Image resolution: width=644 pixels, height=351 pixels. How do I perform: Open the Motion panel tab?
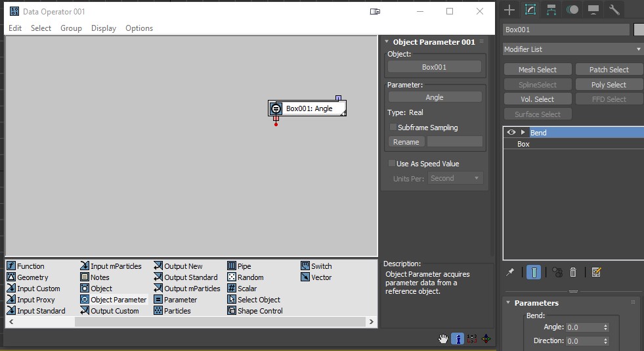point(572,9)
